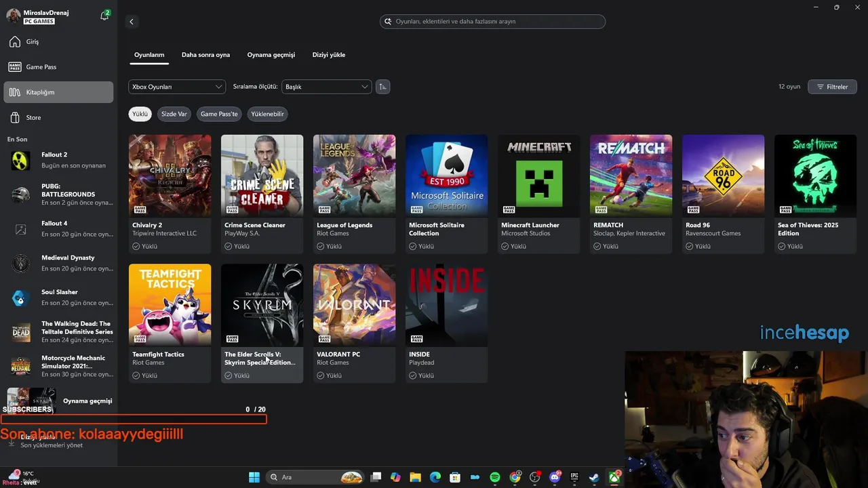The height and width of the screenshot is (488, 868).
Task: Open the VALORANT PC card
Action: click(354, 323)
